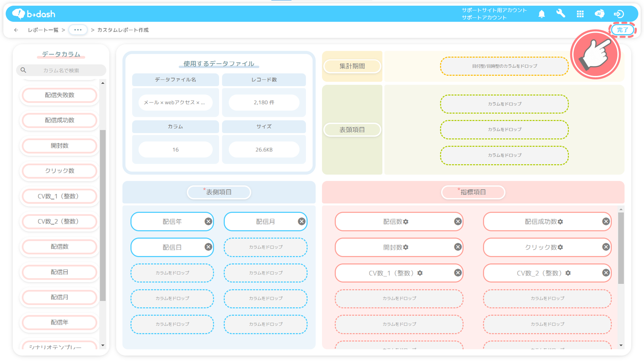Click the 配信年 chip in 表側項目
Viewport: 644px width, 362px height.
[172, 221]
